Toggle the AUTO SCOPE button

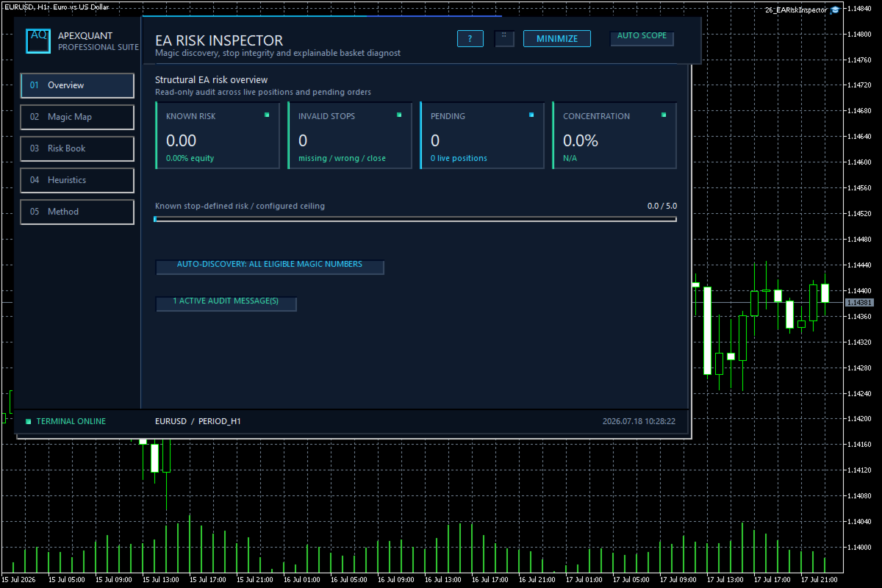tap(642, 37)
